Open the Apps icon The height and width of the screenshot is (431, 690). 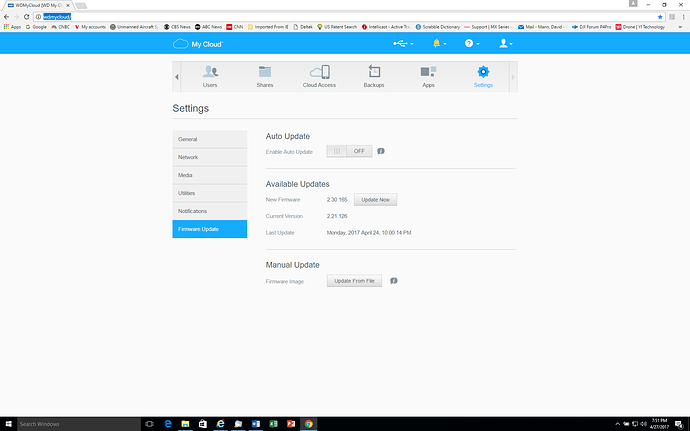pos(428,71)
